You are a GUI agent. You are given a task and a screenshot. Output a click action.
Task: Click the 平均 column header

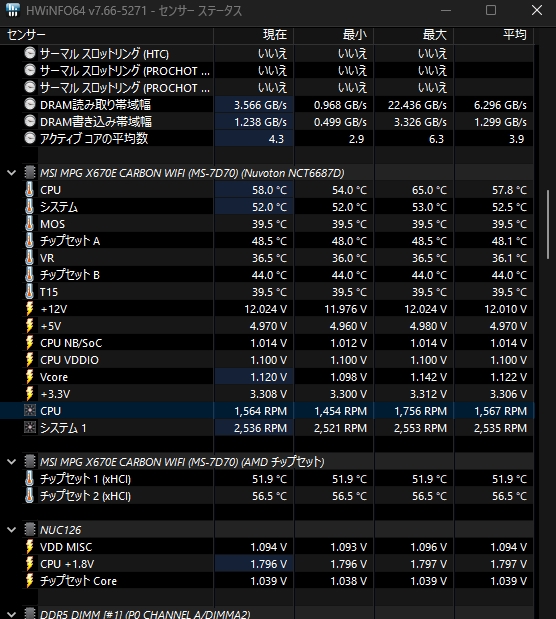494,35
